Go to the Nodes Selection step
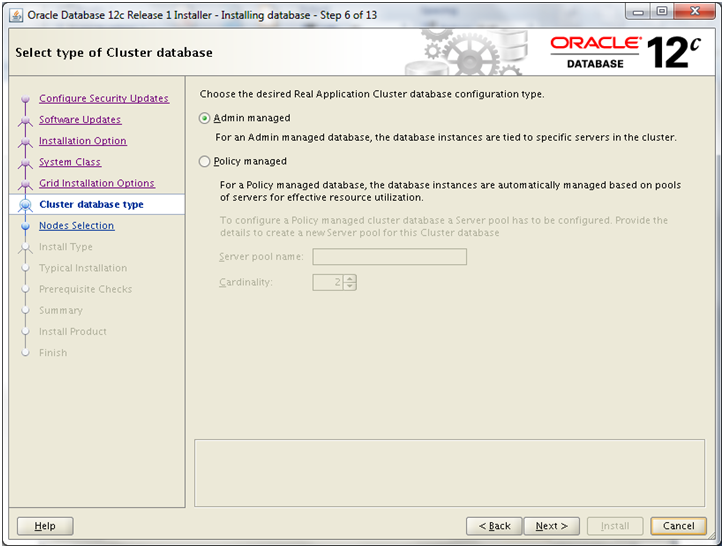Screen dimensions: 724x548 coord(77,226)
